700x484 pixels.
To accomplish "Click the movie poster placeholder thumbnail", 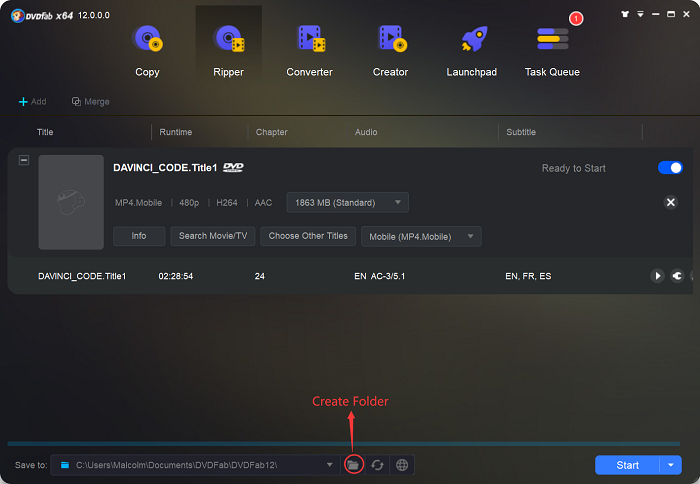I will tap(71, 202).
